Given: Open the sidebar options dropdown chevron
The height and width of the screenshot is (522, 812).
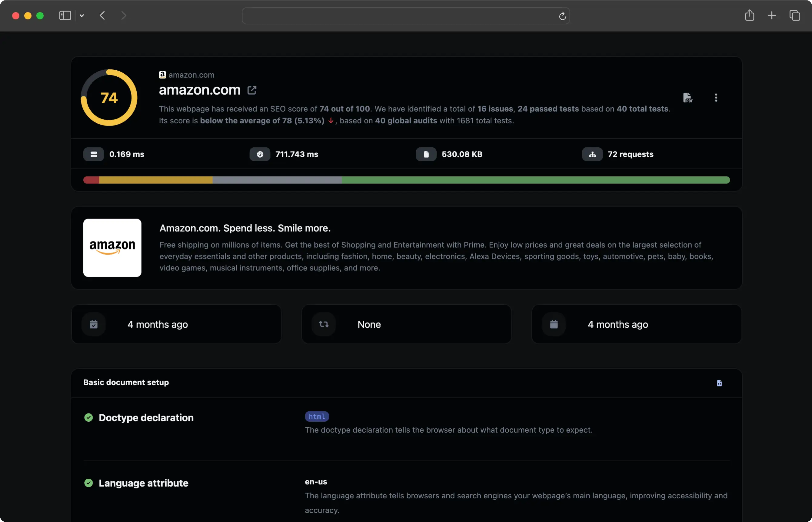Looking at the screenshot, I should pyautogui.click(x=82, y=15).
